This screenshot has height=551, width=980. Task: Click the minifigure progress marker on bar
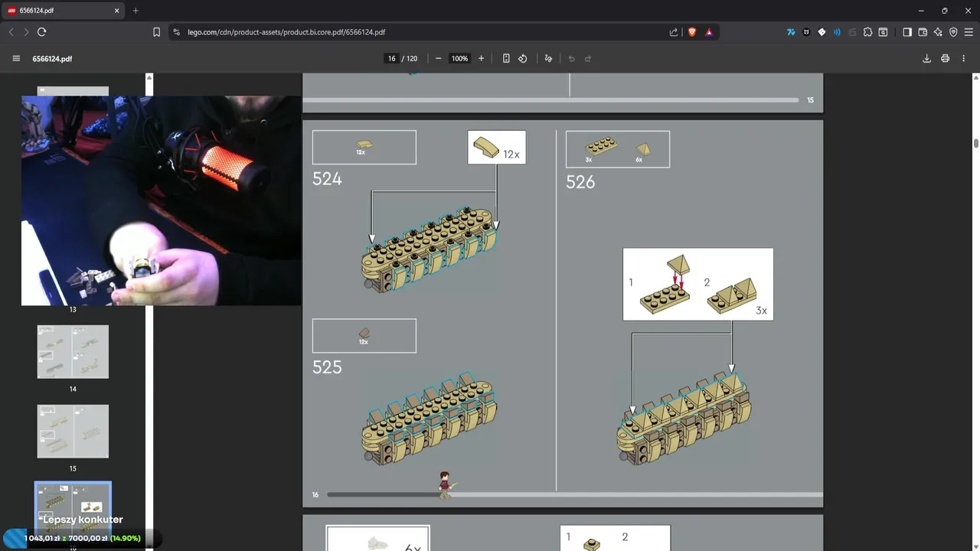[445, 485]
